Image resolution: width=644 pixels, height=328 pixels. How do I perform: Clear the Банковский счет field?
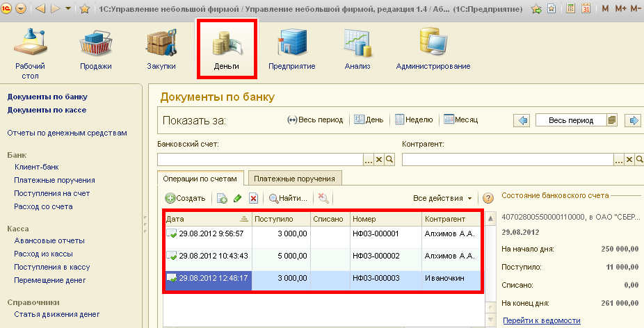click(x=379, y=160)
